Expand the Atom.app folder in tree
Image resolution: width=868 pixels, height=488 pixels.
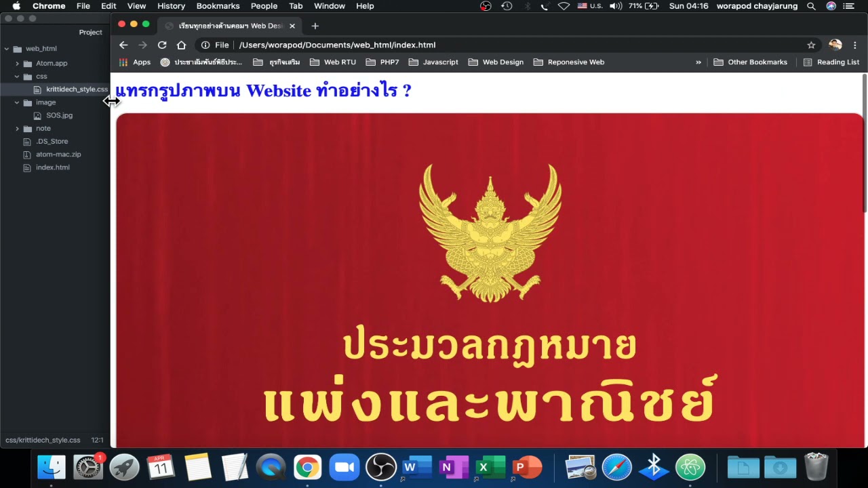click(x=17, y=63)
